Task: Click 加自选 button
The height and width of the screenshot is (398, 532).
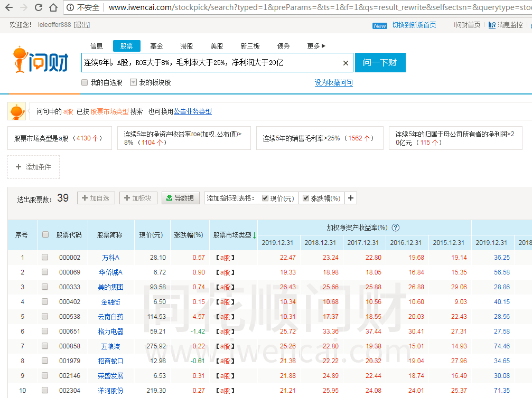Action: [96, 198]
